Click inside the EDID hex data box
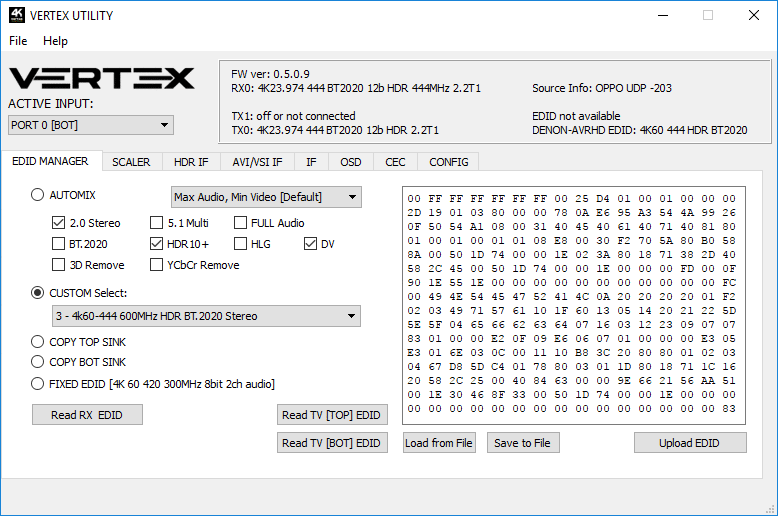Screen dimensions: 778x516 pos(574,305)
